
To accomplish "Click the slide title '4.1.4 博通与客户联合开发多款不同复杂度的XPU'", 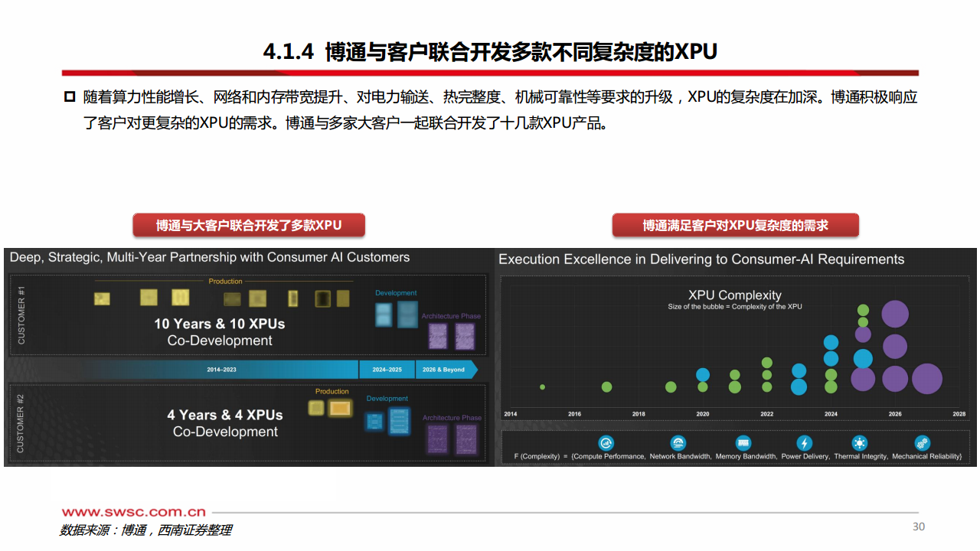I will coord(490,52).
